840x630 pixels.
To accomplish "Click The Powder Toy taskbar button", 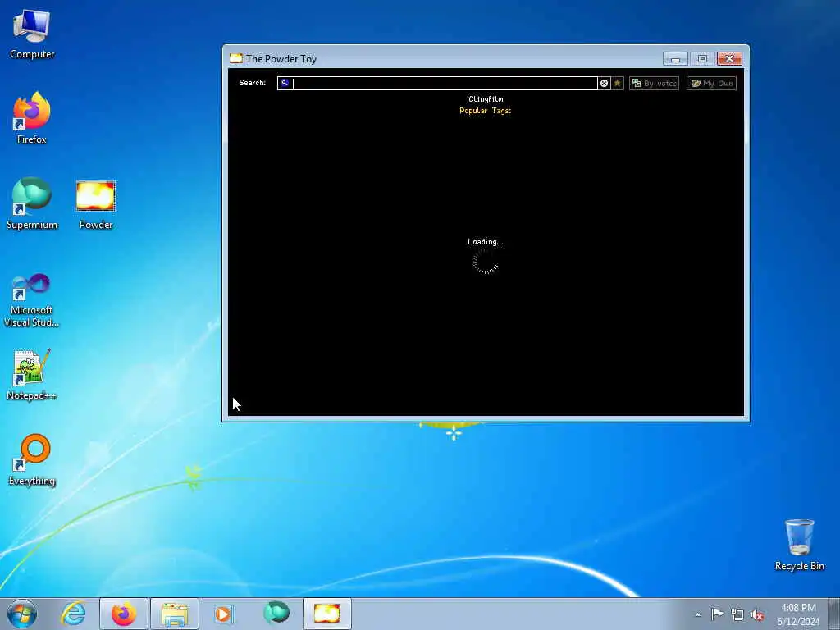I will pyautogui.click(x=326, y=614).
